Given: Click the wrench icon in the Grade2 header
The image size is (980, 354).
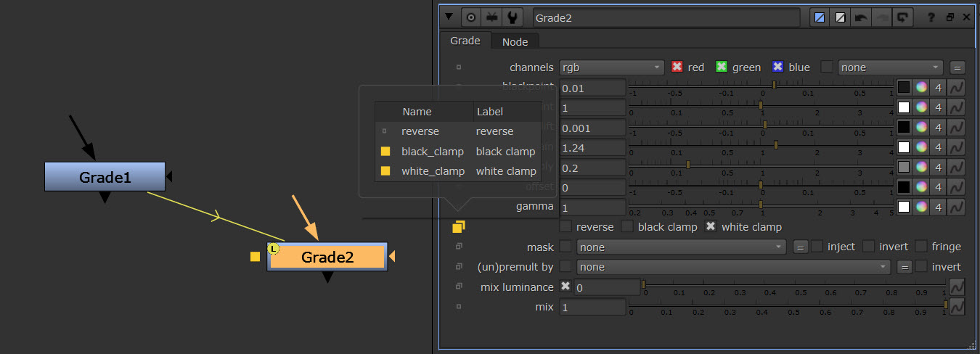Looking at the screenshot, I should [513, 18].
